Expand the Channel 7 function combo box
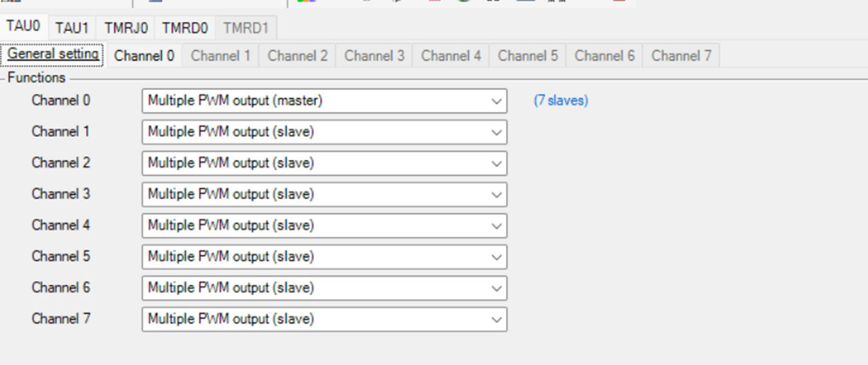 pyautogui.click(x=324, y=320)
